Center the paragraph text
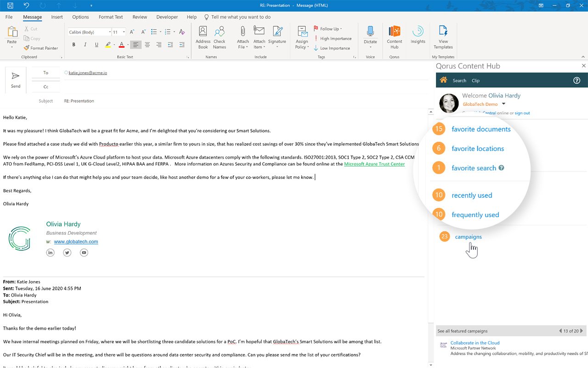Screen dimensions: 588x368 147,45
